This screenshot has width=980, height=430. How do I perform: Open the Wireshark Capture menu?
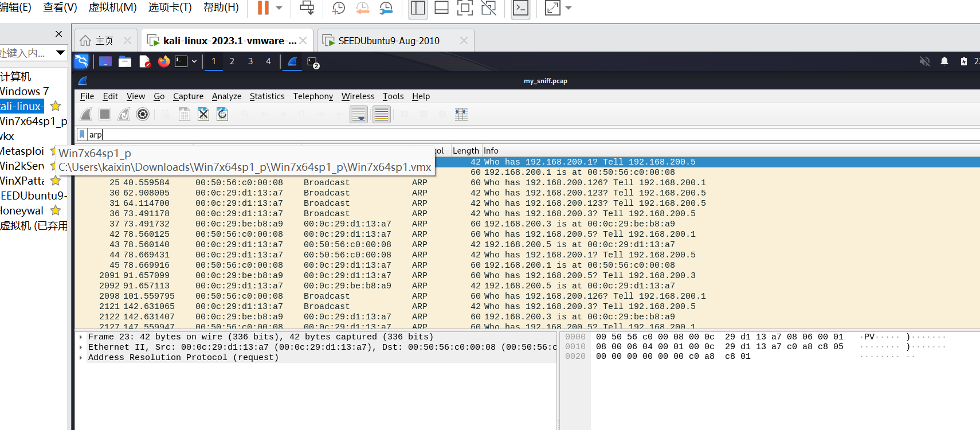point(188,96)
